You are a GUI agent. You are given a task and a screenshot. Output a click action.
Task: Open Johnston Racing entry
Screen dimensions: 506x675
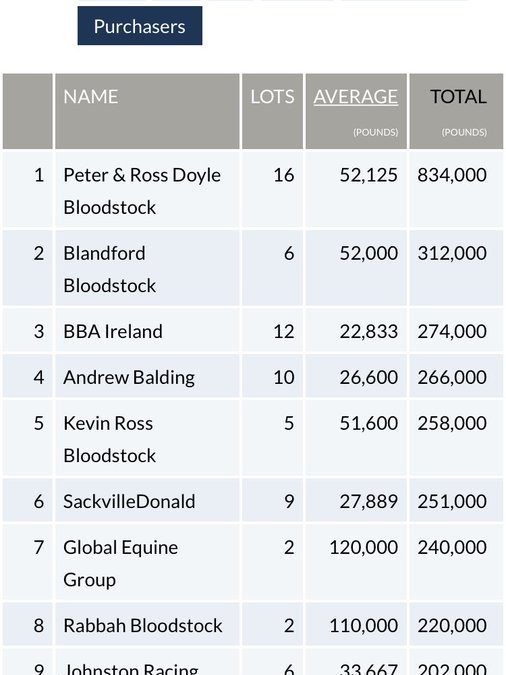130,669
